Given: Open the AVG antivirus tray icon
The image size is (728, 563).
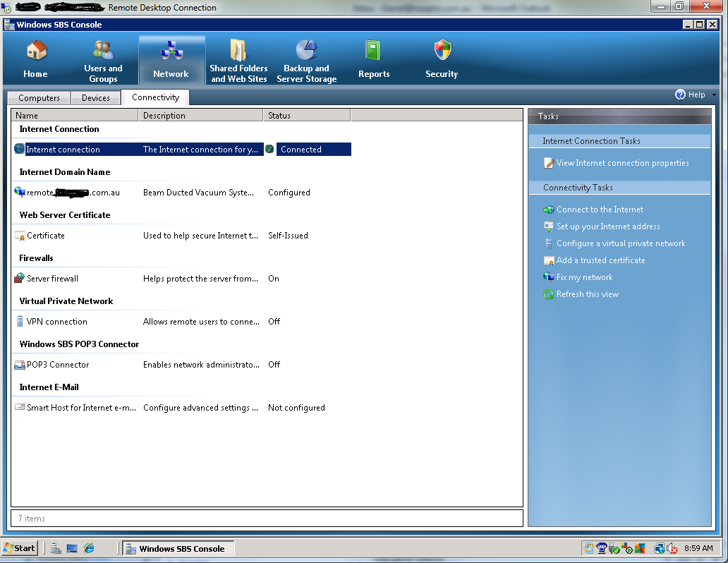Looking at the screenshot, I should tap(640, 548).
